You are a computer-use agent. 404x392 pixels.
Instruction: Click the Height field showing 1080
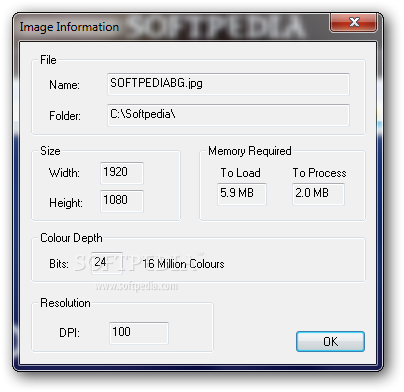122,201
